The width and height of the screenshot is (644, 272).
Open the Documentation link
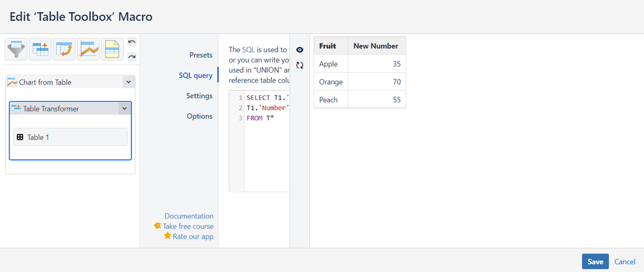pyautogui.click(x=189, y=216)
